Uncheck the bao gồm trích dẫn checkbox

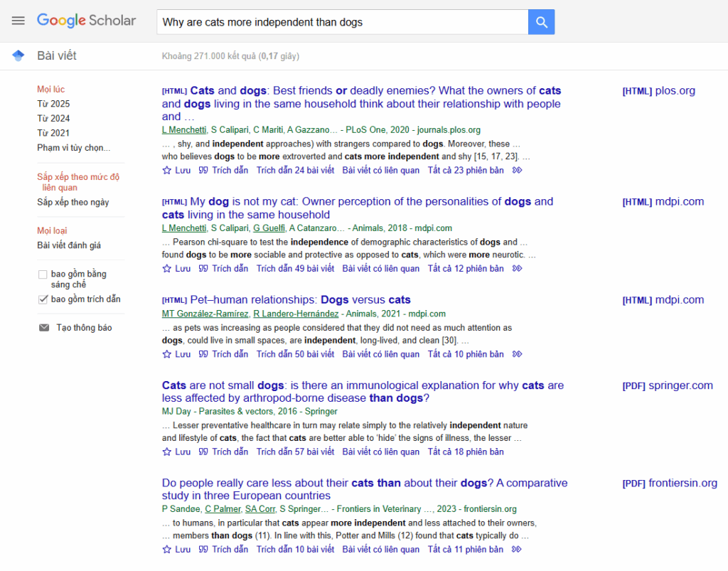pos(43,299)
